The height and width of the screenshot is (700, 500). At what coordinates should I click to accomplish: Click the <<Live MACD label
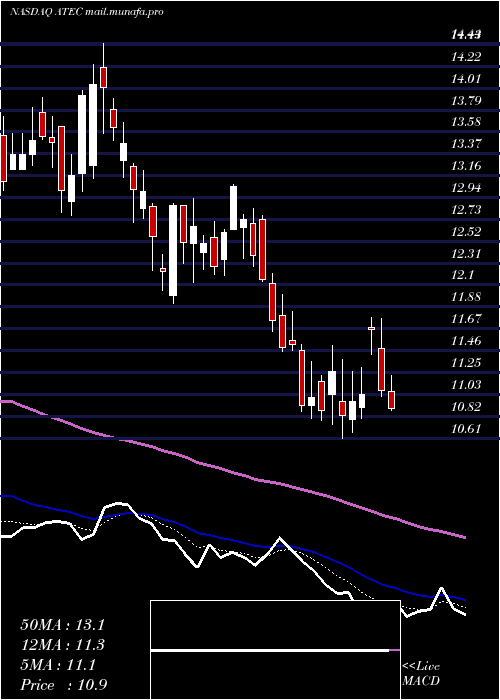421,674
